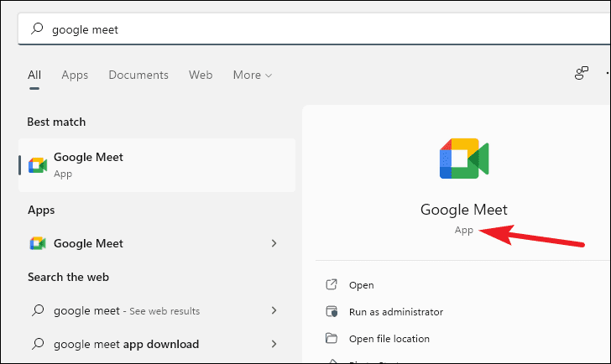The image size is (611, 364).
Task: Choose Open file location
Action: click(x=389, y=339)
